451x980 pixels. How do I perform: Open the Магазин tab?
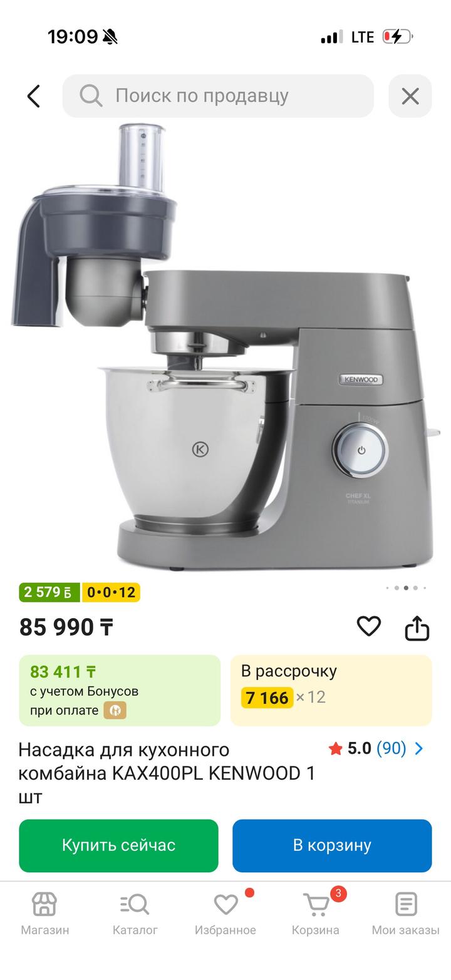(44, 914)
